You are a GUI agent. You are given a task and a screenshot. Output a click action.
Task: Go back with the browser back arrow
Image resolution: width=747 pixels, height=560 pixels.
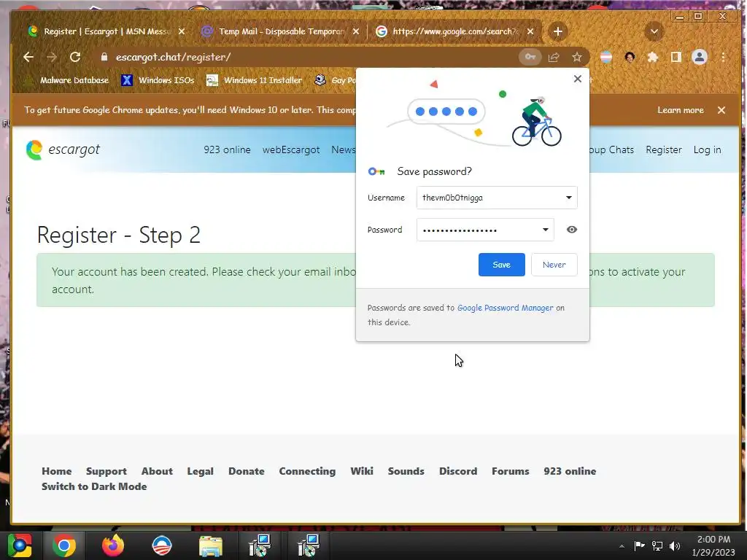(x=28, y=57)
